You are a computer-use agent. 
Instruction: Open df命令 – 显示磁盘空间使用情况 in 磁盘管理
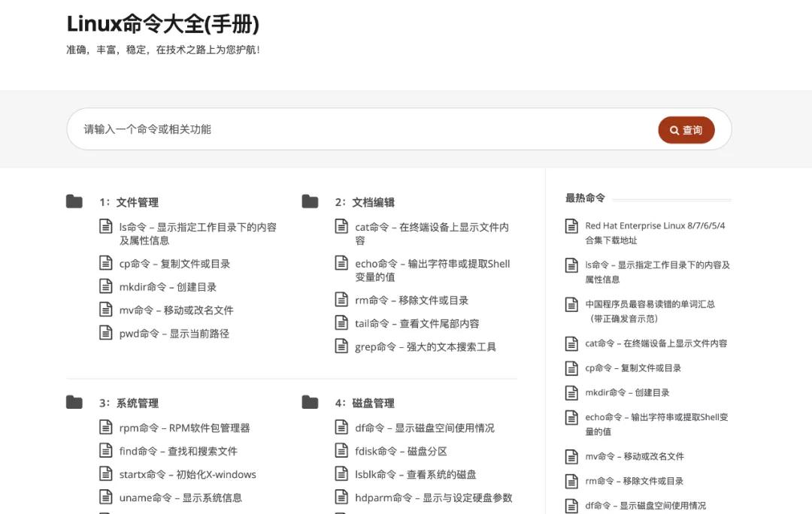pos(425,428)
